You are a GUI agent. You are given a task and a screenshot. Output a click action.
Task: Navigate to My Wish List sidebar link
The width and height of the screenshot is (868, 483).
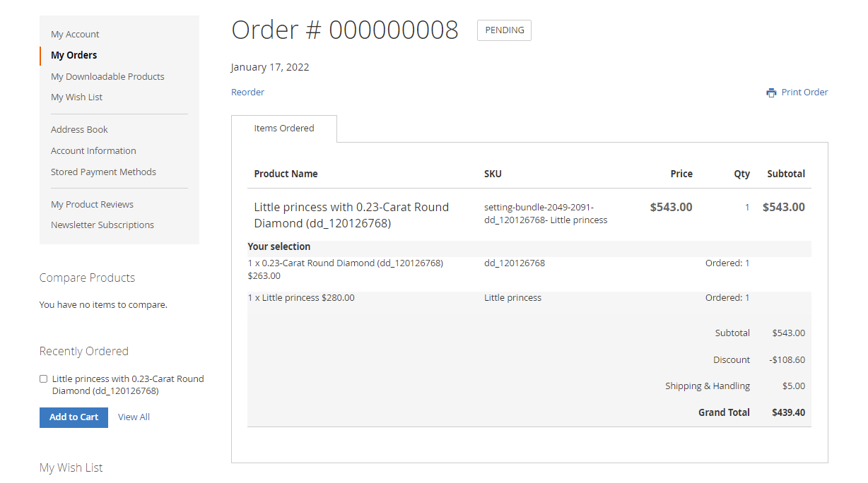tap(76, 97)
